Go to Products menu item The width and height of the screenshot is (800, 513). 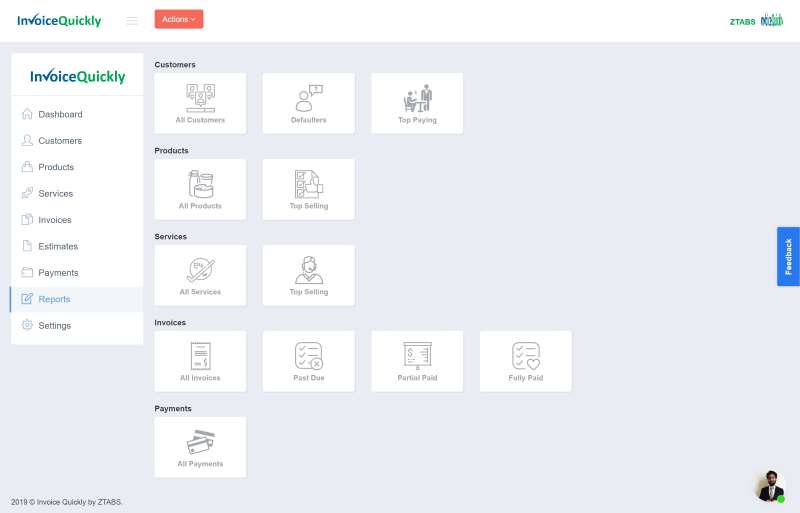(77, 167)
